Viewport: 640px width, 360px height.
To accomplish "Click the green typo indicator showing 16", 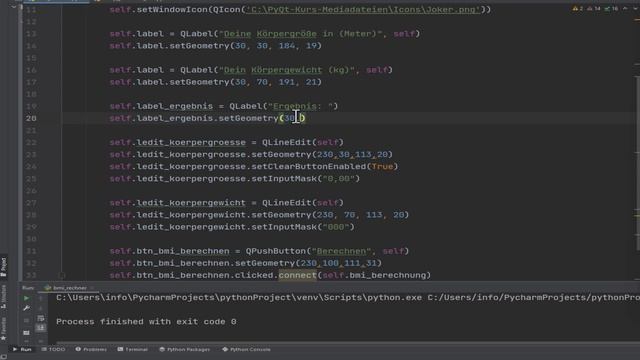I will [x=611, y=9].
